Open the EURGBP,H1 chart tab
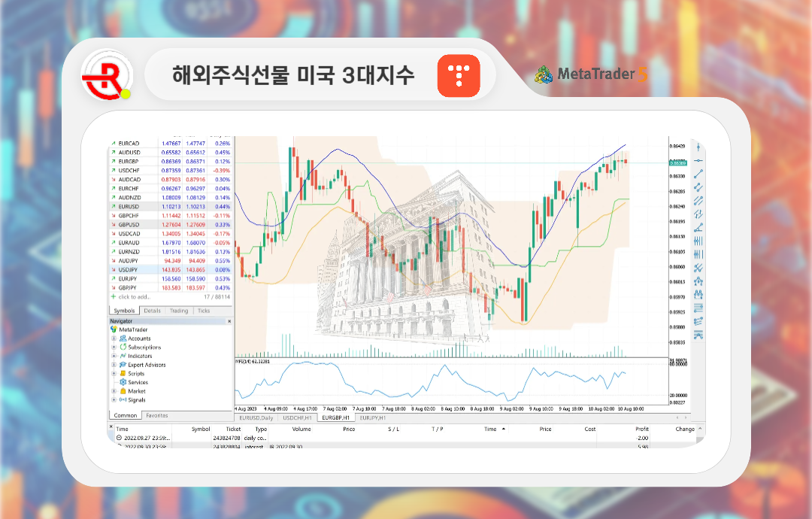Viewport: 812px width, 519px height. point(335,417)
